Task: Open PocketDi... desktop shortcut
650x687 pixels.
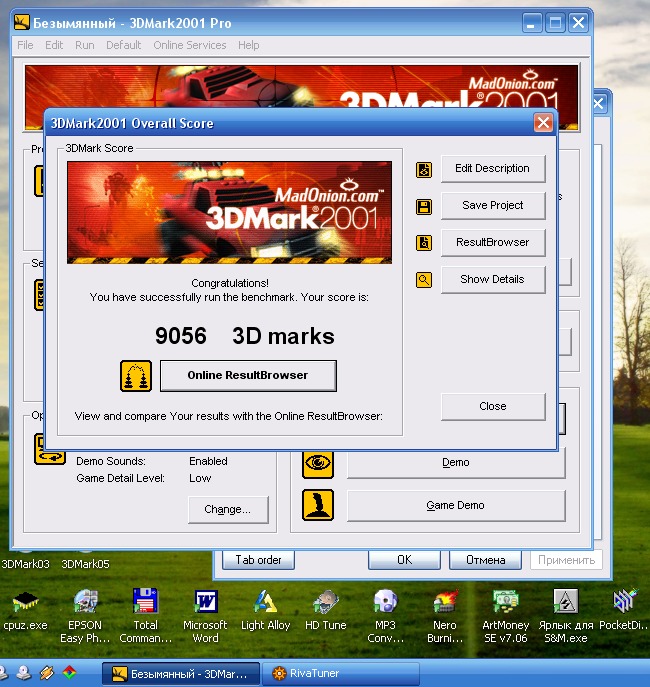Action: (625, 601)
